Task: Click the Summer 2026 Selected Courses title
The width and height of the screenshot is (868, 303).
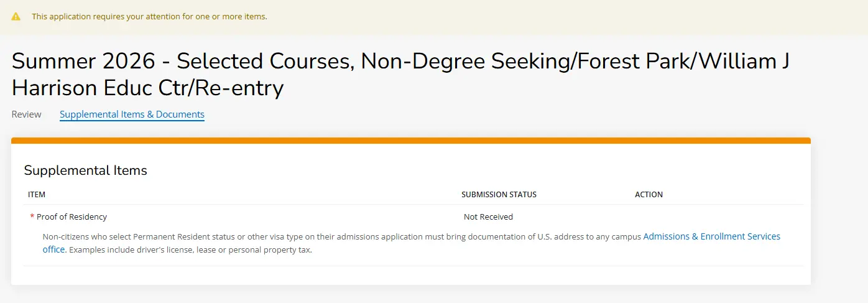Action: coord(400,61)
